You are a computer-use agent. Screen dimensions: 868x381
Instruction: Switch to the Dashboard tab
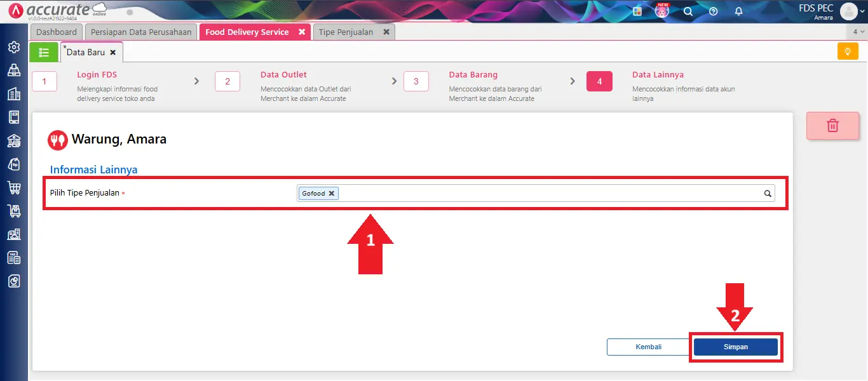pyautogui.click(x=57, y=32)
